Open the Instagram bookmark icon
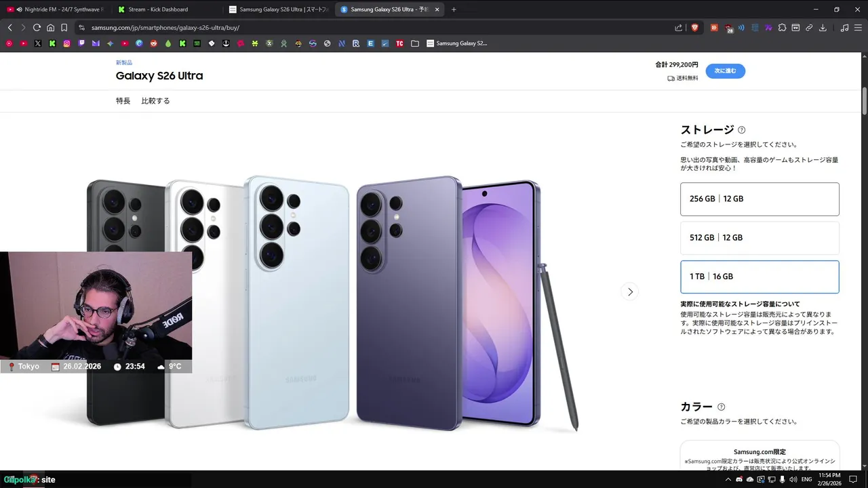The image size is (868, 488). coord(67,43)
